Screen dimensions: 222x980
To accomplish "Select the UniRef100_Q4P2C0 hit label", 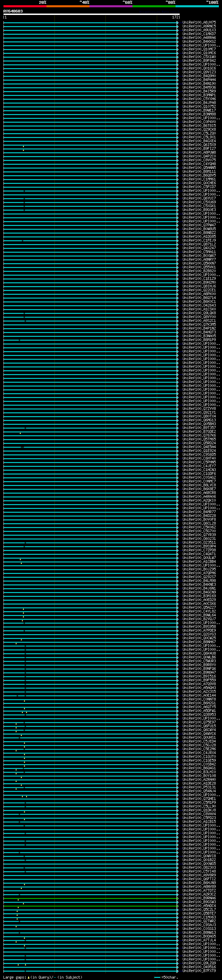I will pyautogui.click(x=199, y=156).
